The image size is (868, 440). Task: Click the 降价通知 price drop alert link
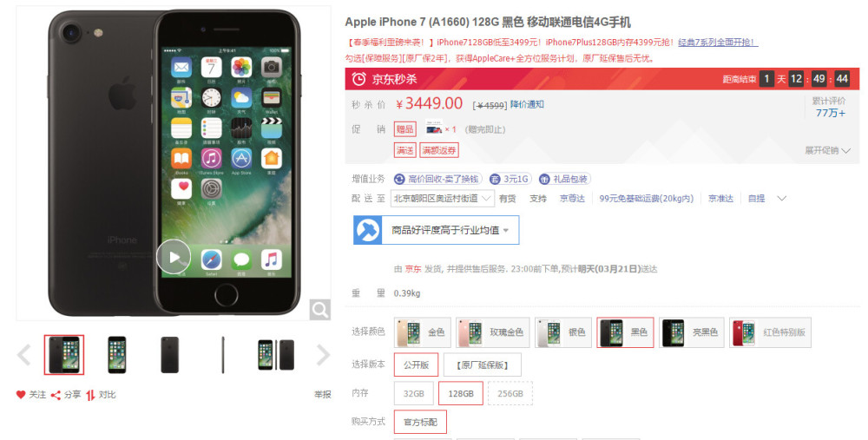(527, 104)
